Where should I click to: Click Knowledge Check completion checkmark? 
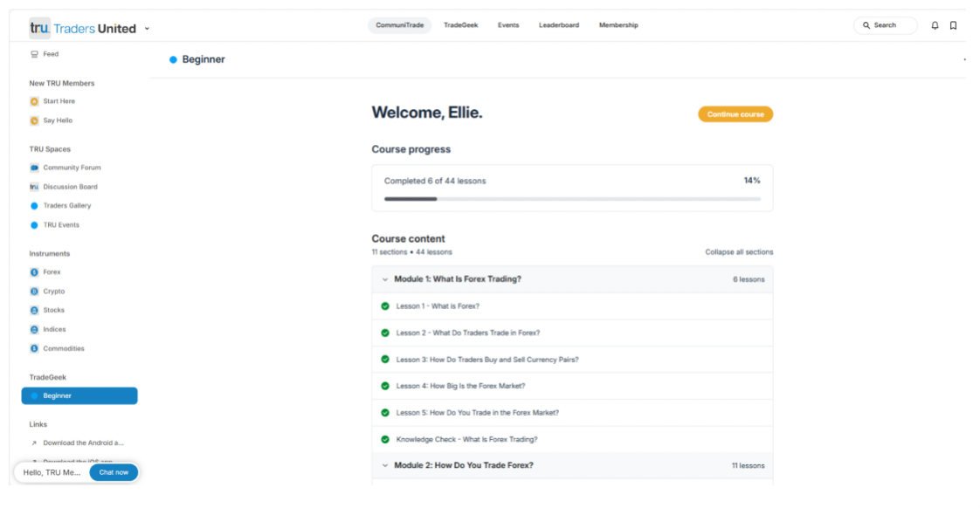click(x=385, y=439)
